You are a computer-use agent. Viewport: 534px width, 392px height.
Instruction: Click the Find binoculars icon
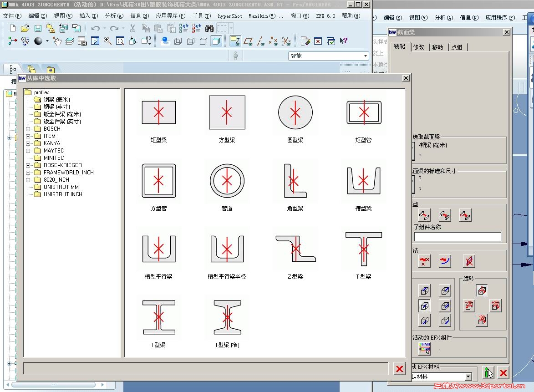point(209,28)
